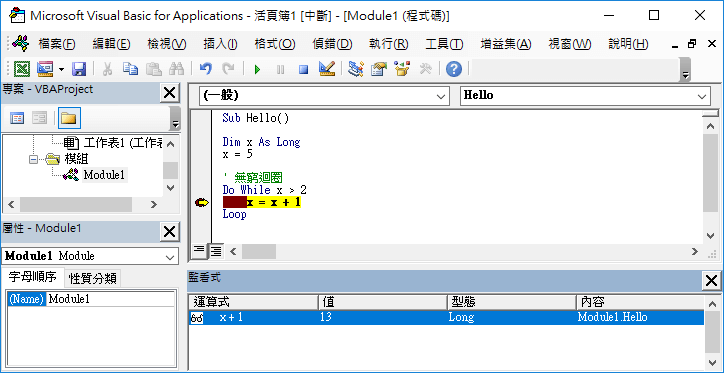
Task: Click code window horizontal scrollbar thumb
Action: coord(259,251)
